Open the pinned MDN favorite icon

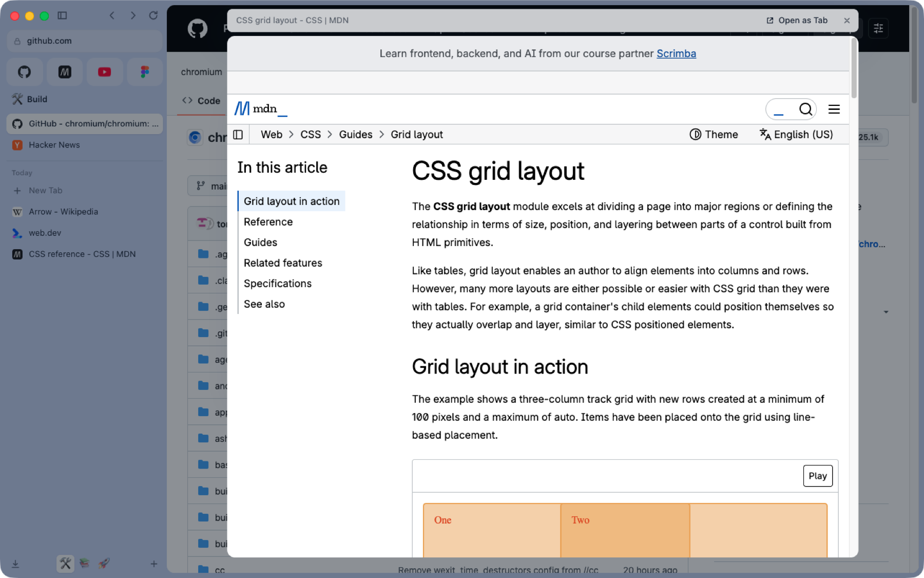64,72
